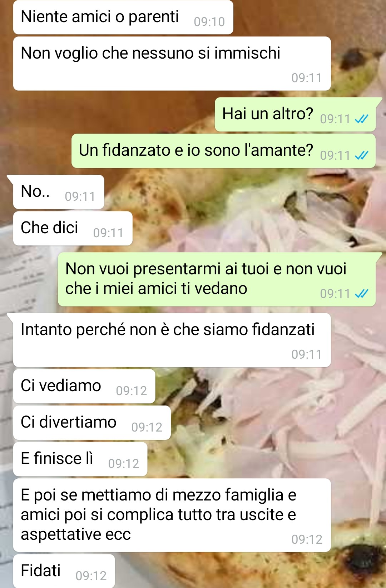Image resolution: width=386 pixels, height=588 pixels.
Task: Tap the 'E finisce lì' message
Action: pos(80,459)
